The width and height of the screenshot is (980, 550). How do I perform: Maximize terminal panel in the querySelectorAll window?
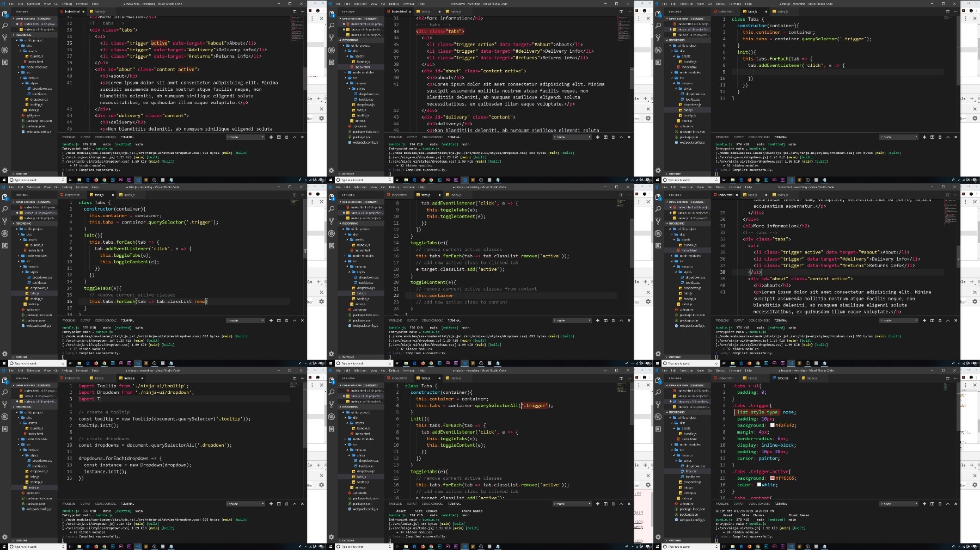(x=621, y=504)
